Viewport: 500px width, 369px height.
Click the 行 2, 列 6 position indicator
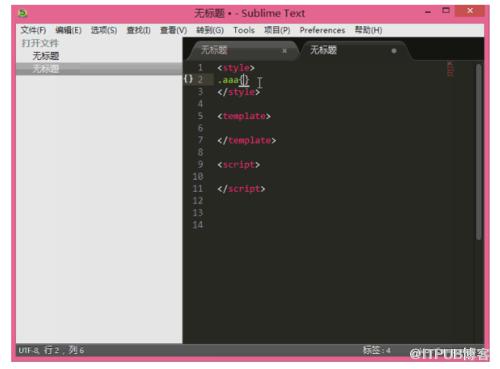pyautogui.click(x=64, y=350)
